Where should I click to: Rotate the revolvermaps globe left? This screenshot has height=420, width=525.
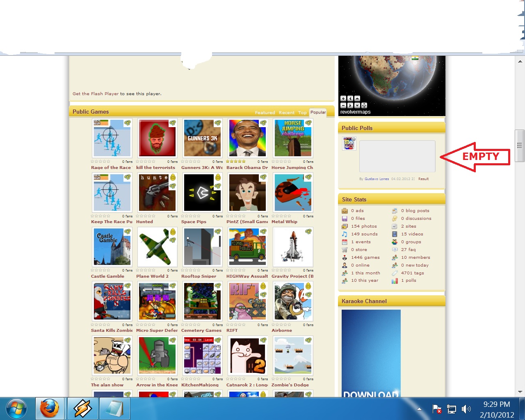[x=350, y=98]
